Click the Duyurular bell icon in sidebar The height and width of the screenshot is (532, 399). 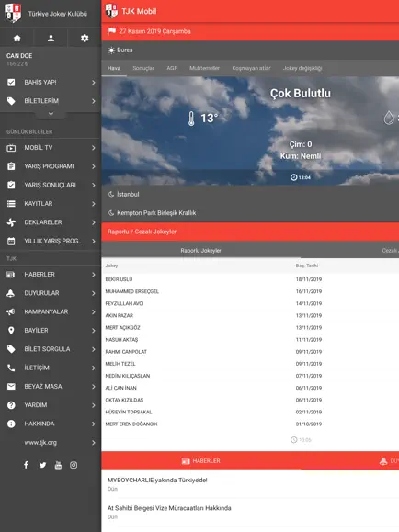pyautogui.click(x=11, y=293)
